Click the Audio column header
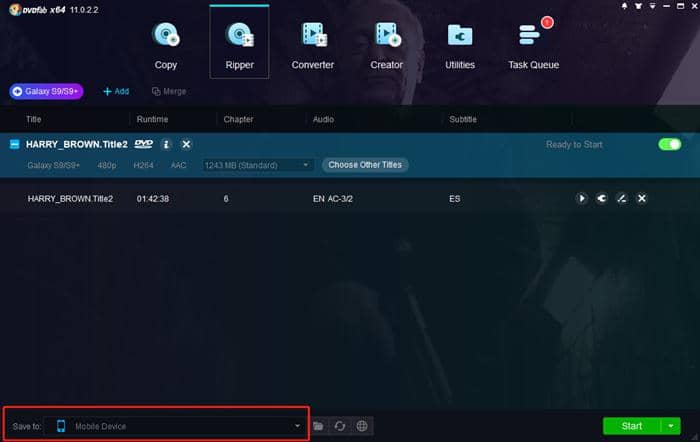Screen dimensions: 700x442 click(x=323, y=119)
